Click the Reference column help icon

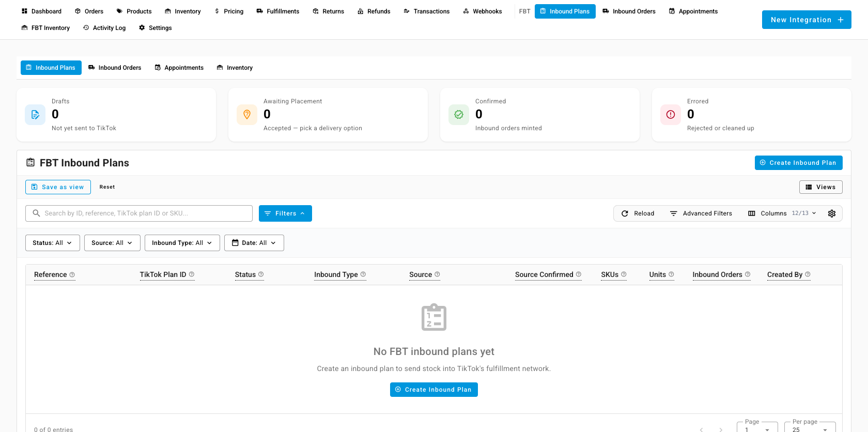72,274
